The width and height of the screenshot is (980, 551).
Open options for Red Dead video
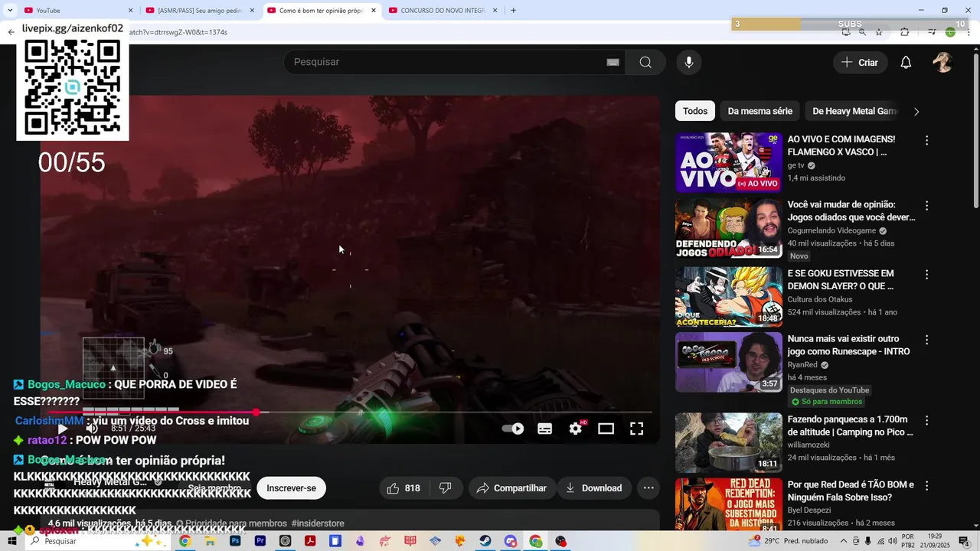click(926, 486)
